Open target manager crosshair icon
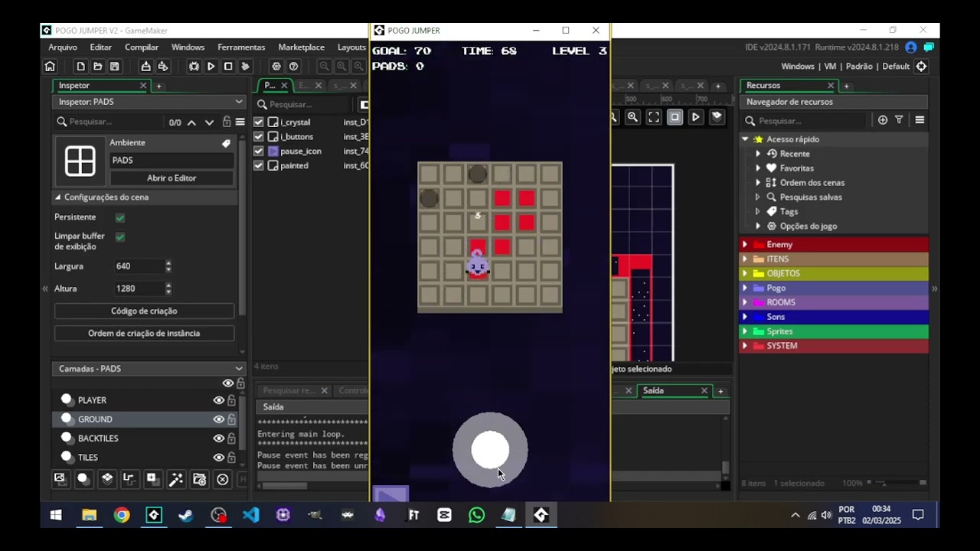This screenshot has height=551, width=980. click(921, 67)
